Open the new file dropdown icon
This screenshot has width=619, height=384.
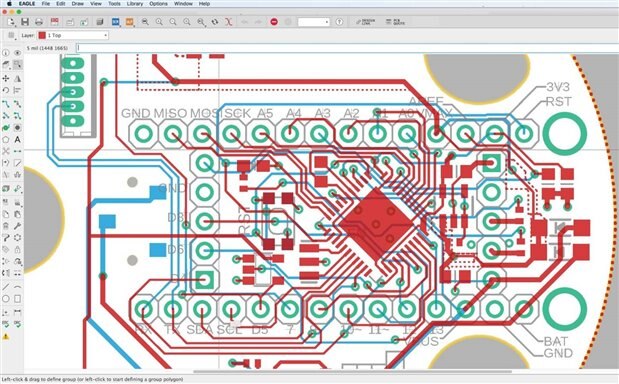point(11,22)
